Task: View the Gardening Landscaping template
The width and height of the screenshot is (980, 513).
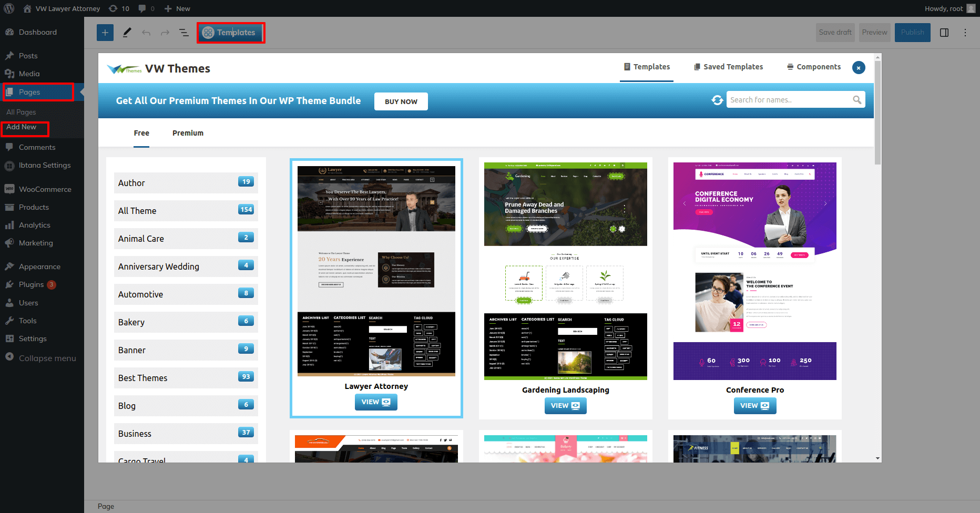Action: pos(565,406)
